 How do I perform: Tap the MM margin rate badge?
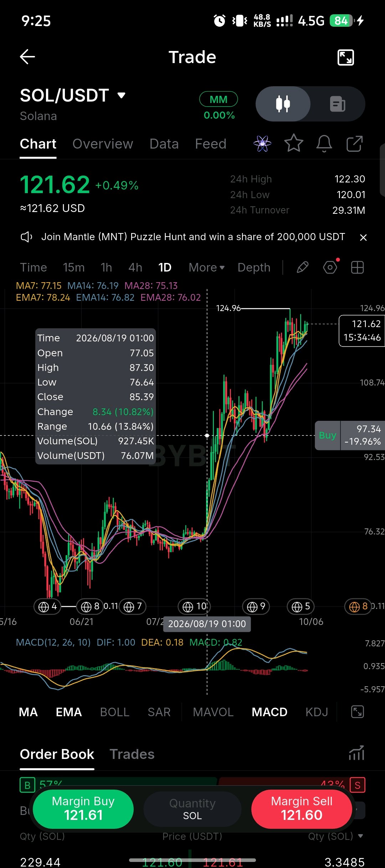coord(219,99)
